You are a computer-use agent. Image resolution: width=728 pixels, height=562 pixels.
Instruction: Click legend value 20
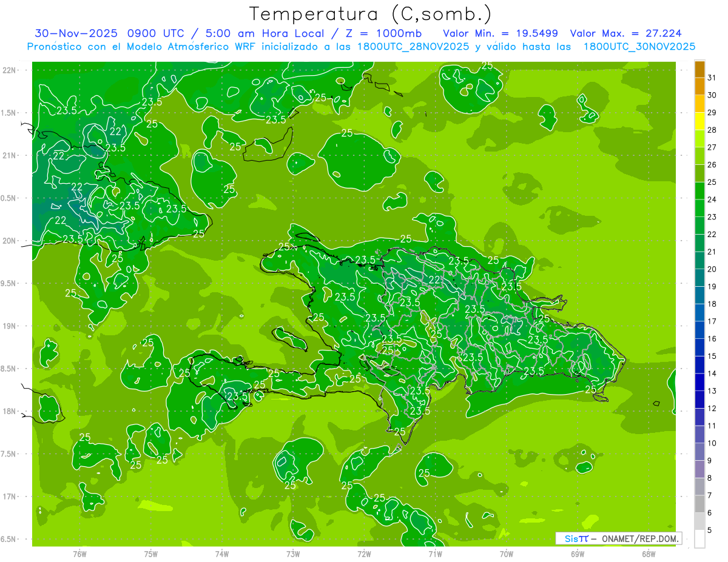click(712, 269)
